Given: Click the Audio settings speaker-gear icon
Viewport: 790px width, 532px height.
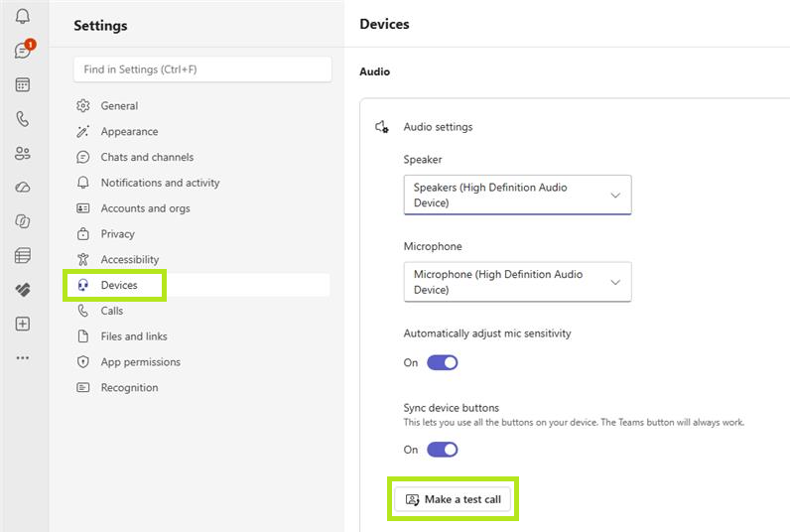Looking at the screenshot, I should click(382, 127).
